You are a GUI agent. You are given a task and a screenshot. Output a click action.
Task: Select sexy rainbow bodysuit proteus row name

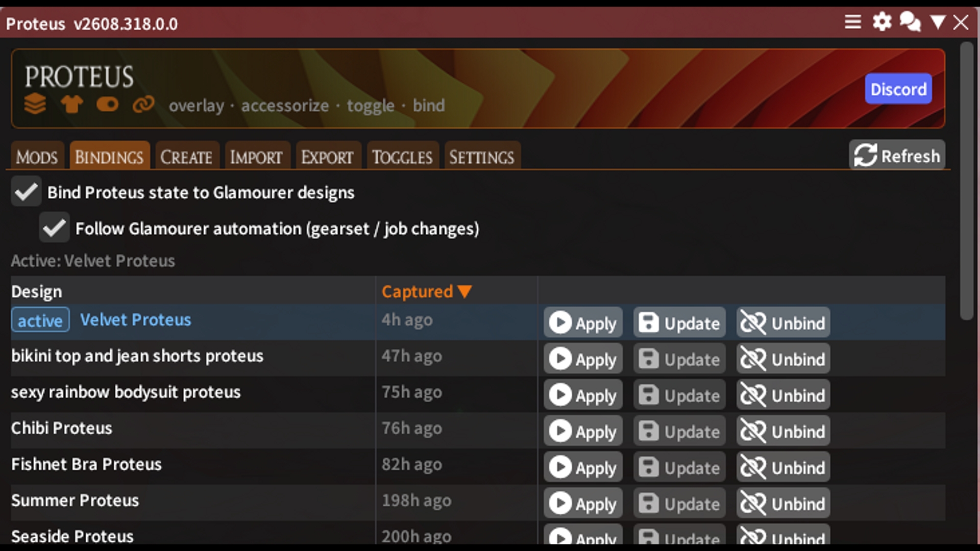(x=126, y=392)
